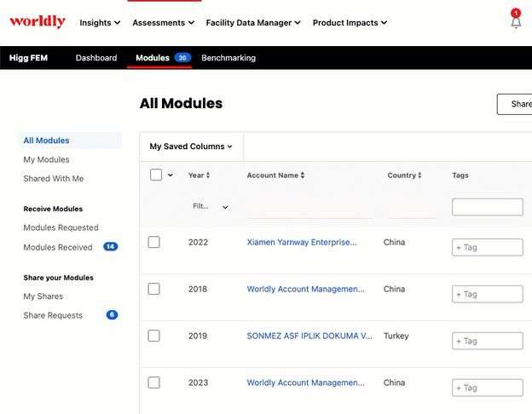Click the Share Requests 6 badge
The height and width of the screenshot is (414, 532).
point(112,314)
